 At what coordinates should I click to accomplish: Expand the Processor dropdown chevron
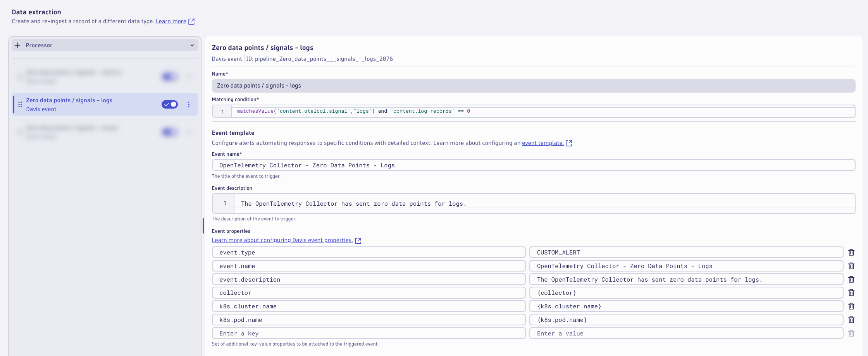(192, 45)
